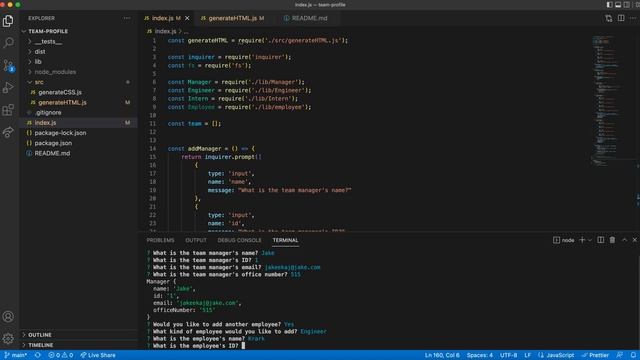Open .gitignore file in explorer

tap(48, 113)
